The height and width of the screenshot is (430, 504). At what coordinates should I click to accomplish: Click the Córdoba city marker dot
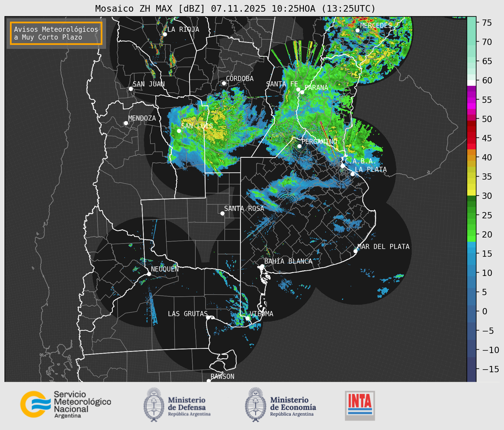(x=224, y=83)
